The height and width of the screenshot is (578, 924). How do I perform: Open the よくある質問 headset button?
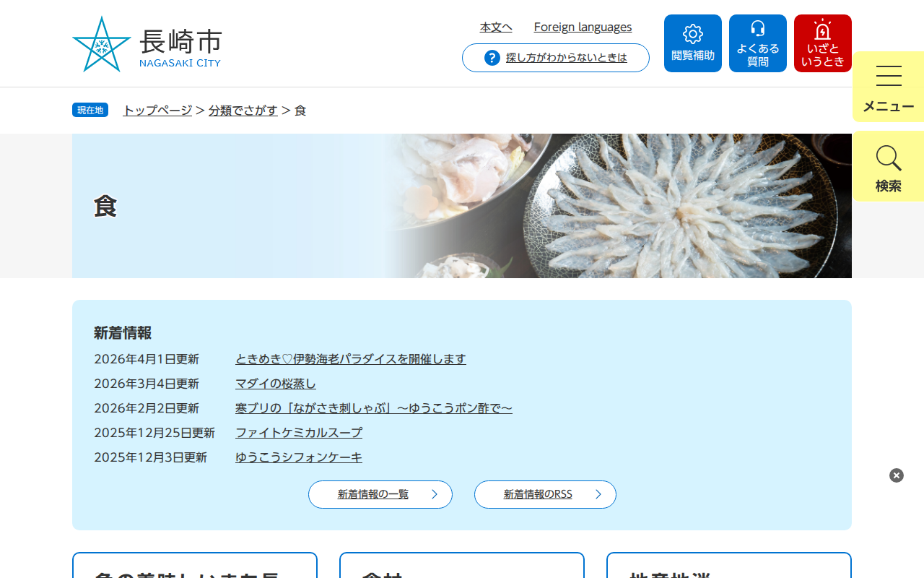coord(758,43)
